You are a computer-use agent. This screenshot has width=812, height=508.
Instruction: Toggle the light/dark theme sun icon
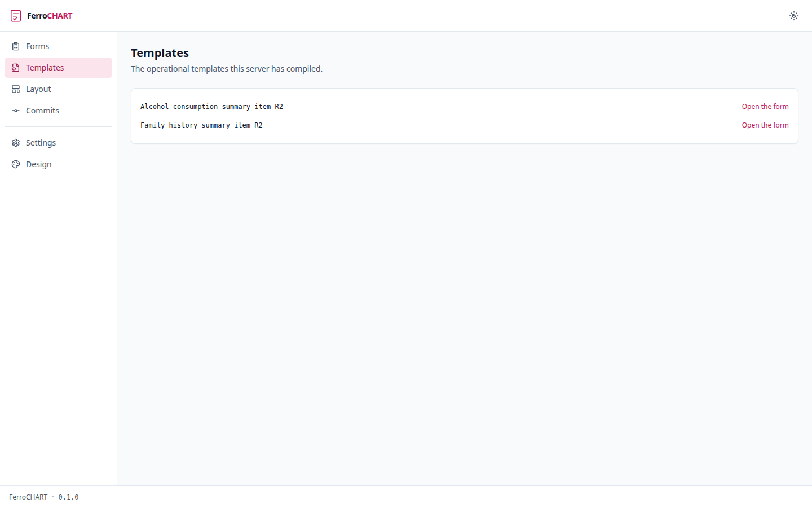[794, 16]
